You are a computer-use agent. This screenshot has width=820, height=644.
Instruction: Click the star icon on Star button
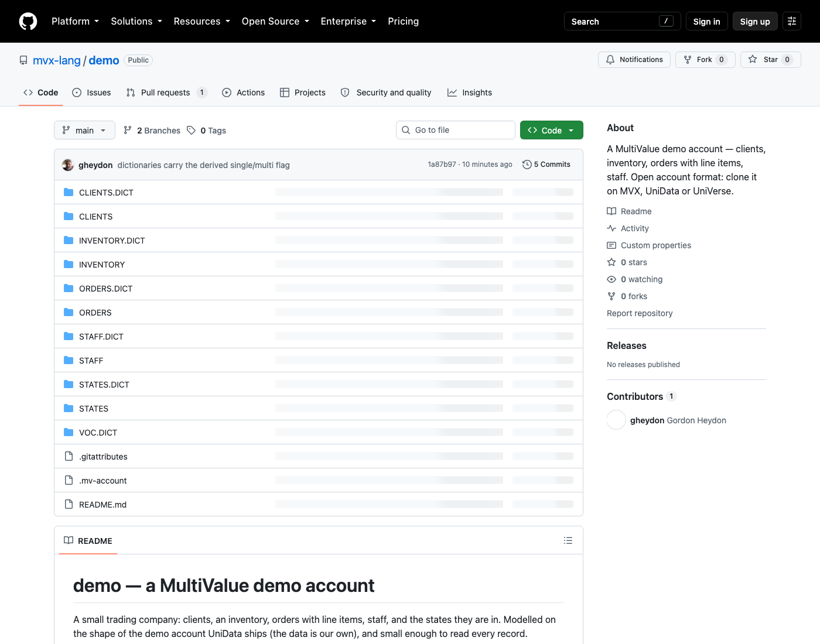point(753,59)
